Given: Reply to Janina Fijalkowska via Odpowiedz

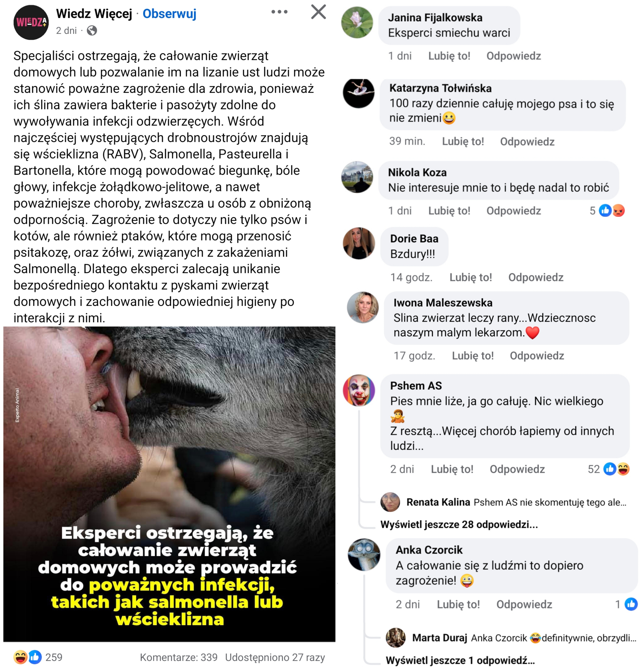Looking at the screenshot, I should tap(513, 56).
